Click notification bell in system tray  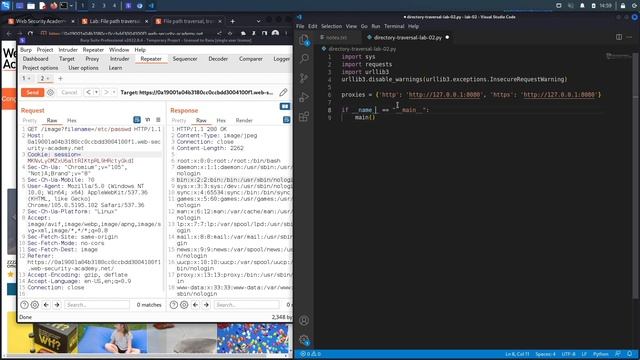coord(582,6)
